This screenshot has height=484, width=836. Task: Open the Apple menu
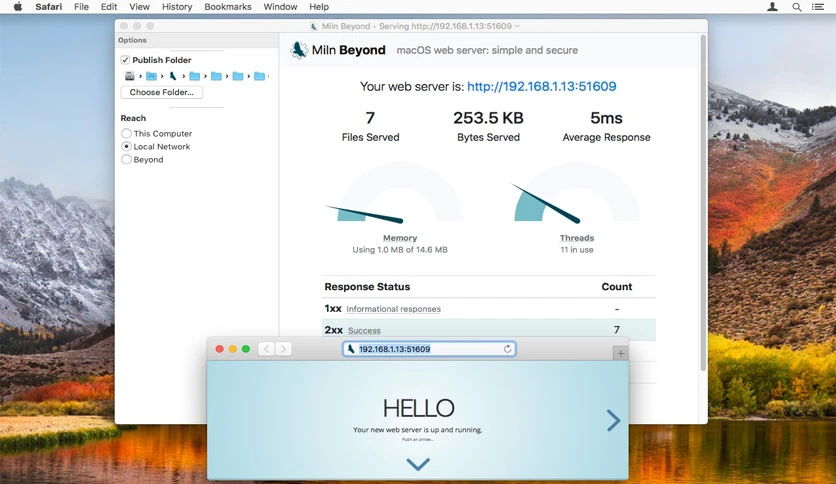click(18, 7)
